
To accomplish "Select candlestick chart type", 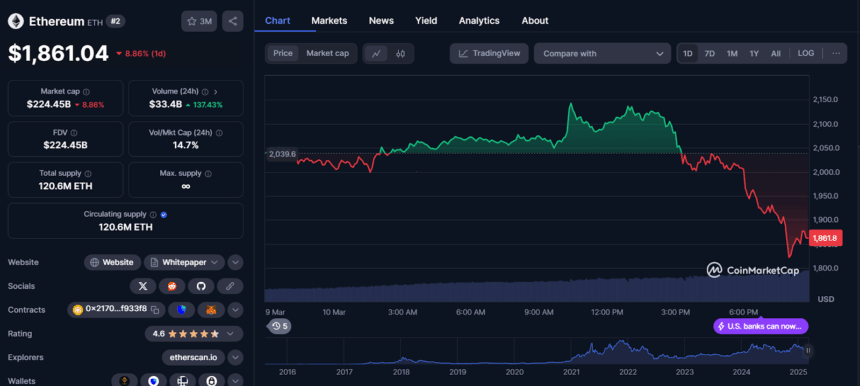I will coord(401,54).
